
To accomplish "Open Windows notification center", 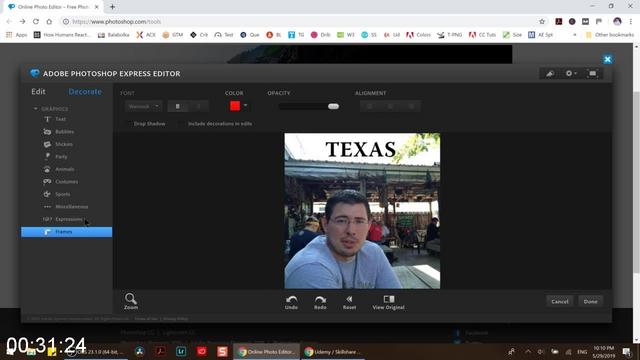I will coord(627,352).
